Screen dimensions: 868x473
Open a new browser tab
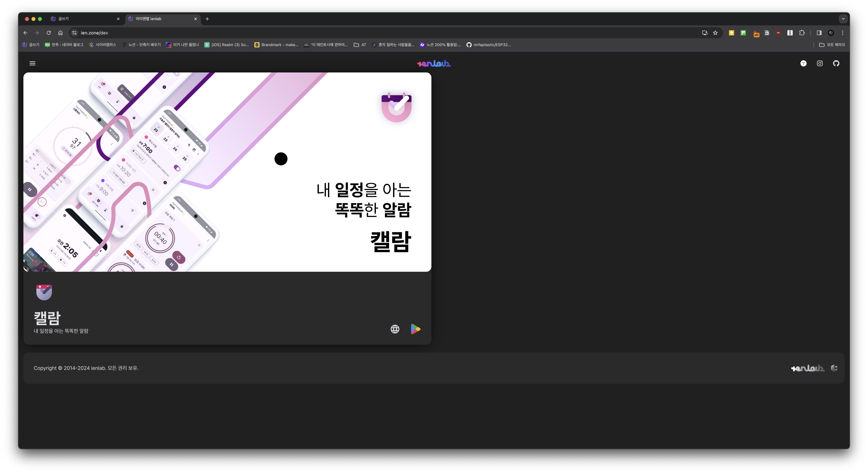tap(207, 19)
